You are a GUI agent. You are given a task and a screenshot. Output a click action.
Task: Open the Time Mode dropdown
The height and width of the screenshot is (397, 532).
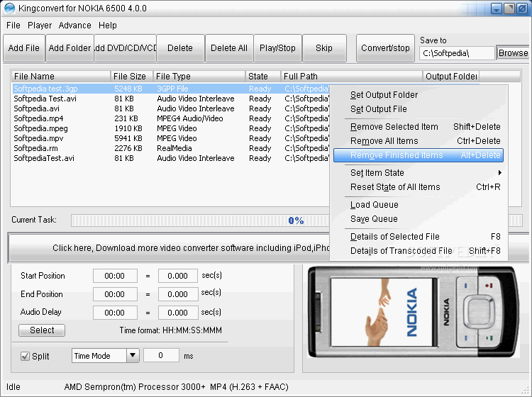pos(106,356)
